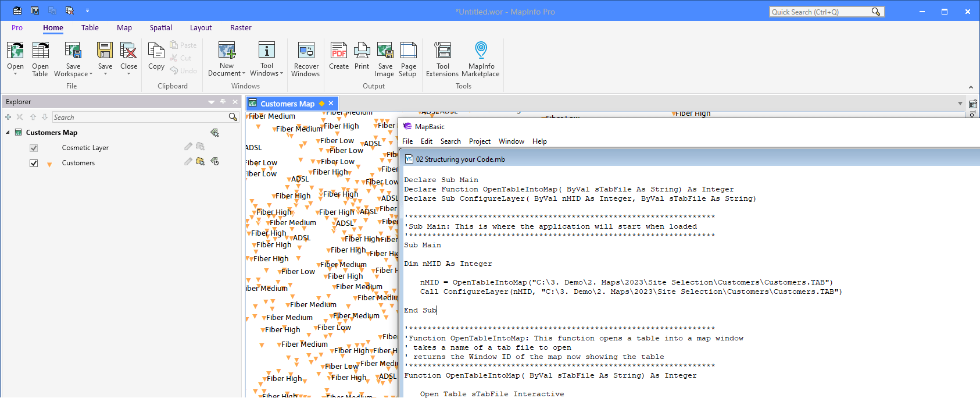Image resolution: width=980 pixels, height=398 pixels.
Task: Switch to the Raster ribbon tab
Action: tap(241, 27)
